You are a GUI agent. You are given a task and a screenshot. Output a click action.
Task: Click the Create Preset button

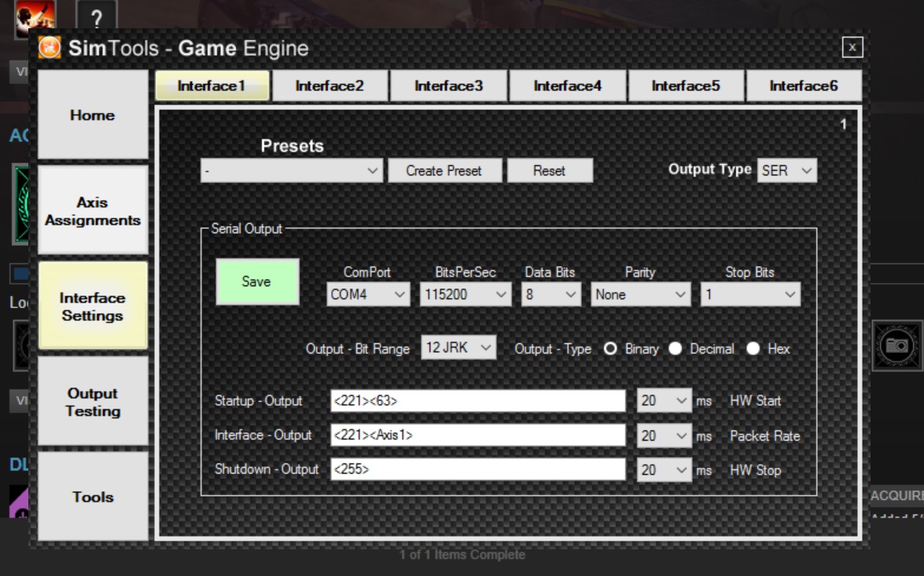tap(444, 171)
